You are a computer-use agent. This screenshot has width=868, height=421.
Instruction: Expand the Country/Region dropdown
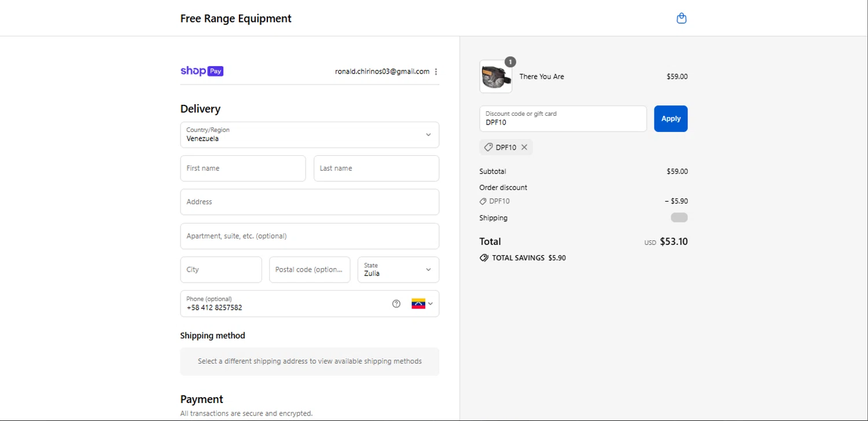click(310, 134)
